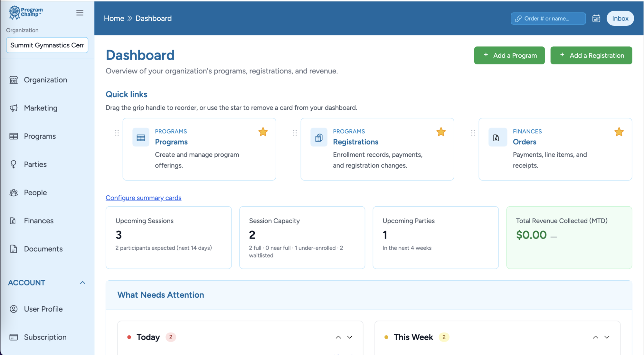
Task: Click the Session Capacity summary card
Action: point(302,238)
